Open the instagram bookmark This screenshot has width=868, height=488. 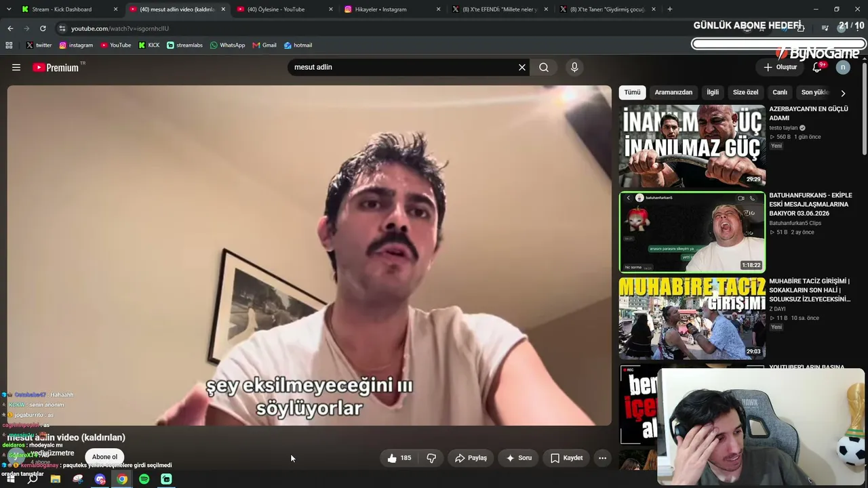tap(76, 45)
